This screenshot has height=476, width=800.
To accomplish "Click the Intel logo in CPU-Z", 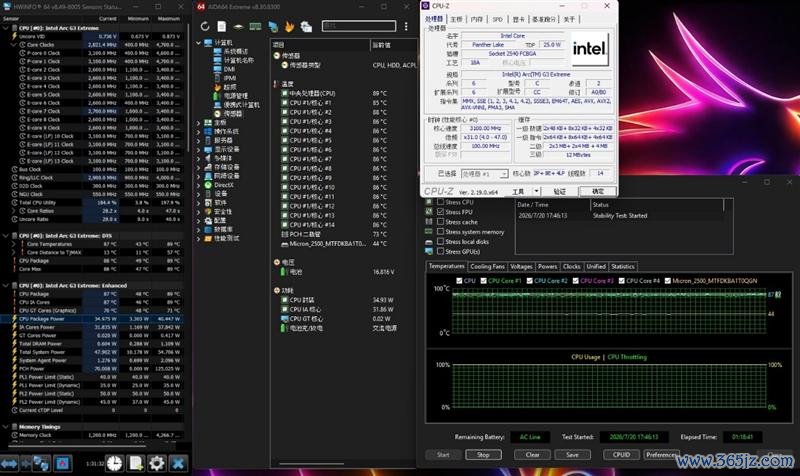I will click(589, 48).
